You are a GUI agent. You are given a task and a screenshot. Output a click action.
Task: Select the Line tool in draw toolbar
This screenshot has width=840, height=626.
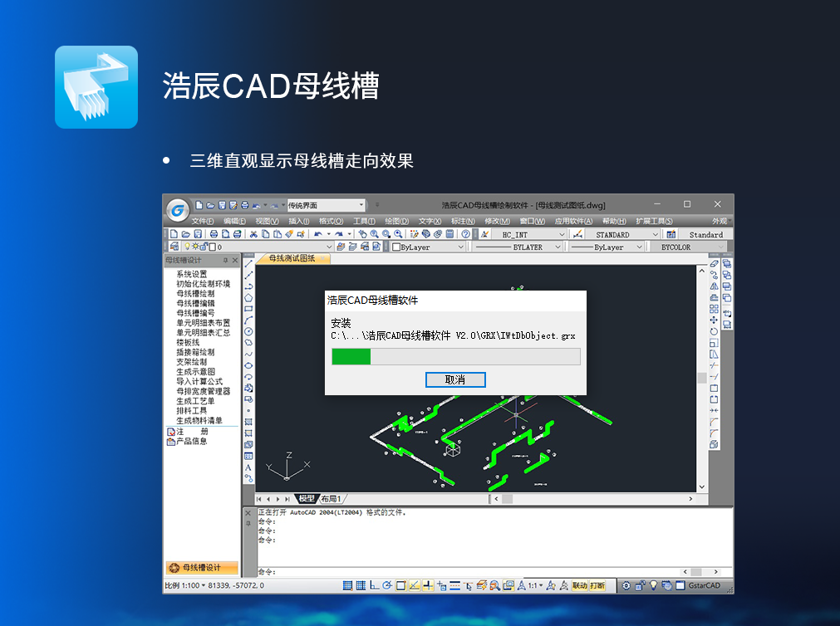[248, 263]
